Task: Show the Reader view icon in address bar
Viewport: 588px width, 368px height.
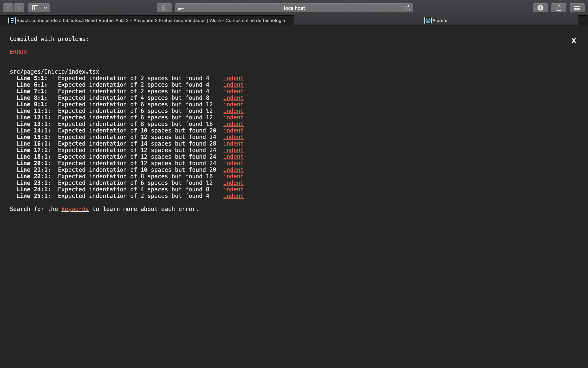Action: coord(180,8)
